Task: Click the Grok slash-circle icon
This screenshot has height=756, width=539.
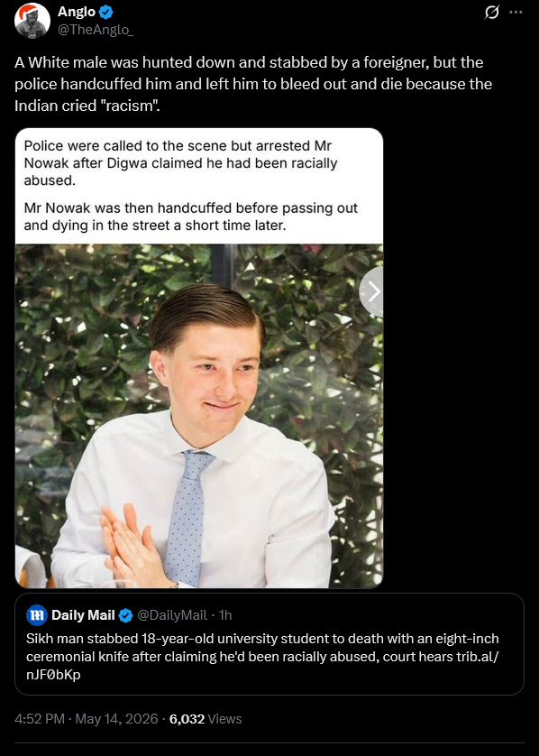Action: [x=492, y=12]
